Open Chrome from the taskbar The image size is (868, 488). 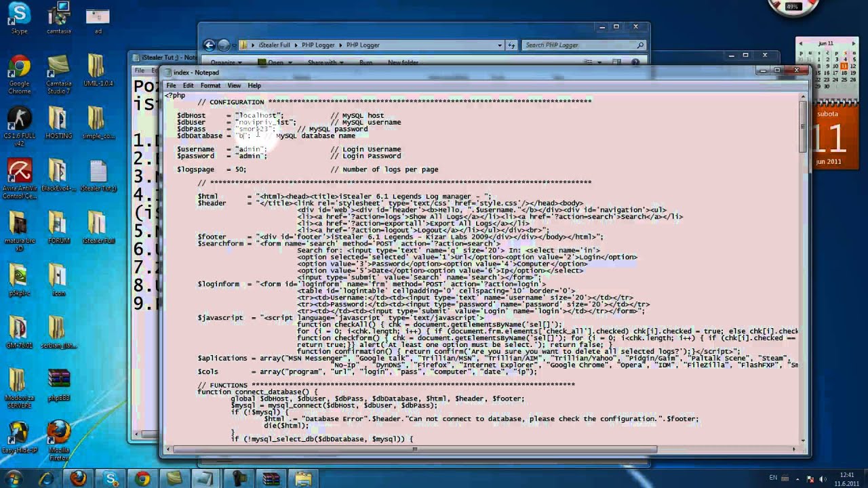pos(142,479)
